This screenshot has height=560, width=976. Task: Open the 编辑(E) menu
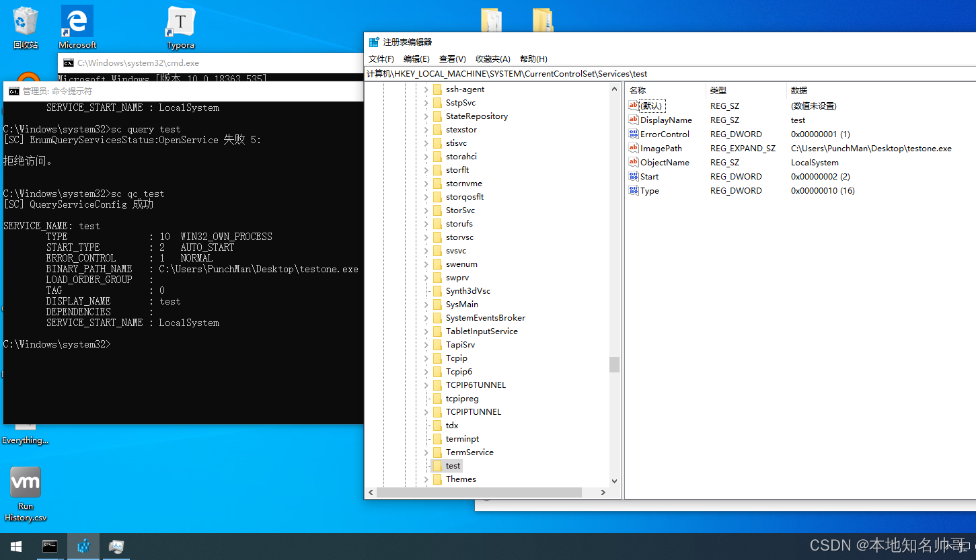pyautogui.click(x=416, y=59)
